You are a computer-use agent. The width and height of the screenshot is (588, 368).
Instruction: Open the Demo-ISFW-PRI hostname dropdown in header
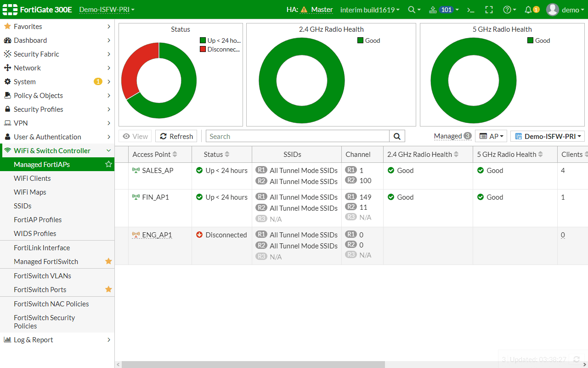tap(107, 10)
